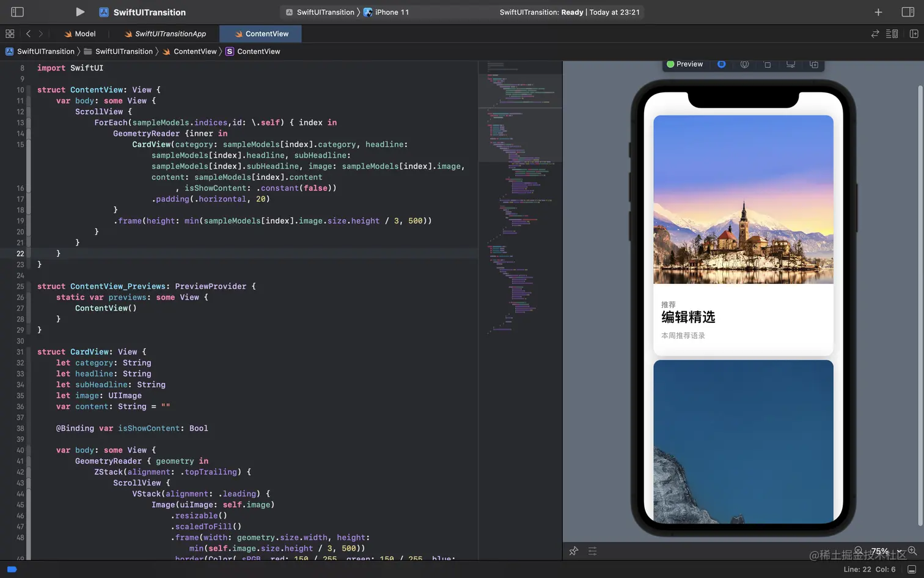Click '.padding(.horizontal, 20)' code line
This screenshot has height=578, width=924.
tap(211, 199)
